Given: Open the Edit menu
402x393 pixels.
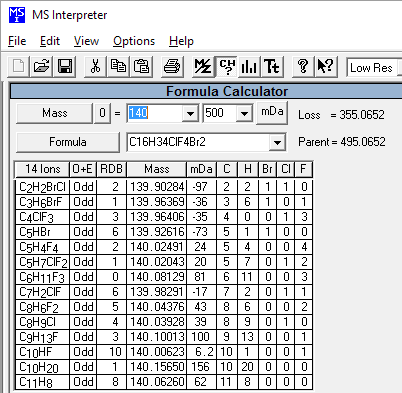Looking at the screenshot, I should point(50,41).
